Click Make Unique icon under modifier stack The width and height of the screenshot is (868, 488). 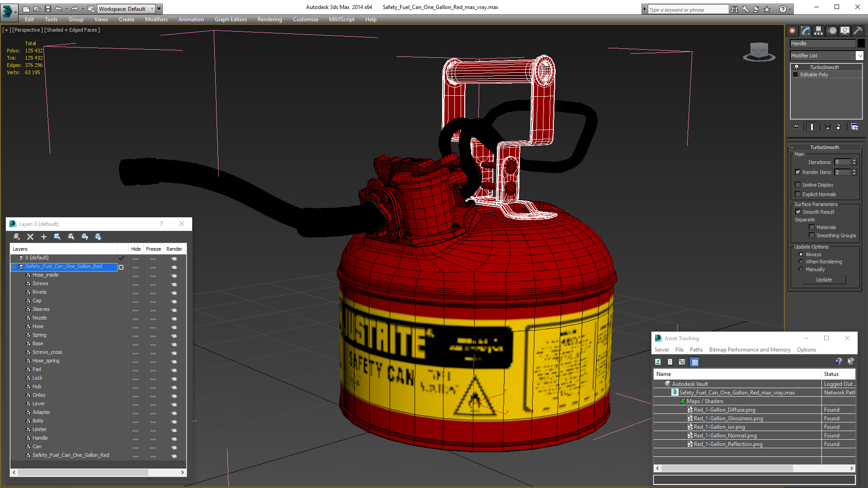[827, 127]
